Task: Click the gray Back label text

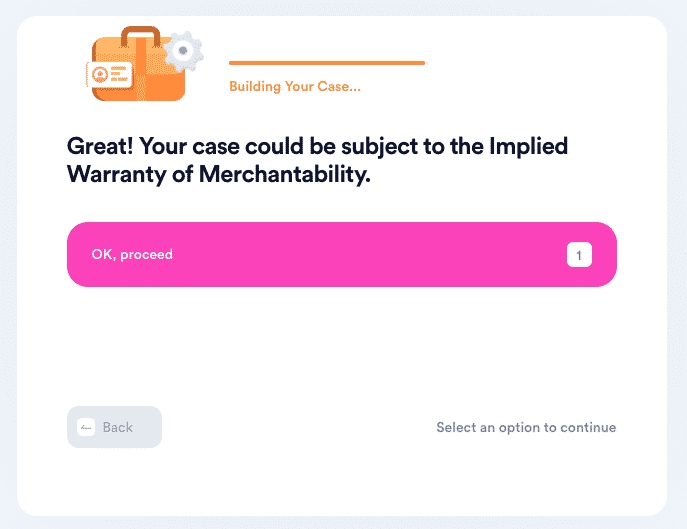Action: [117, 427]
